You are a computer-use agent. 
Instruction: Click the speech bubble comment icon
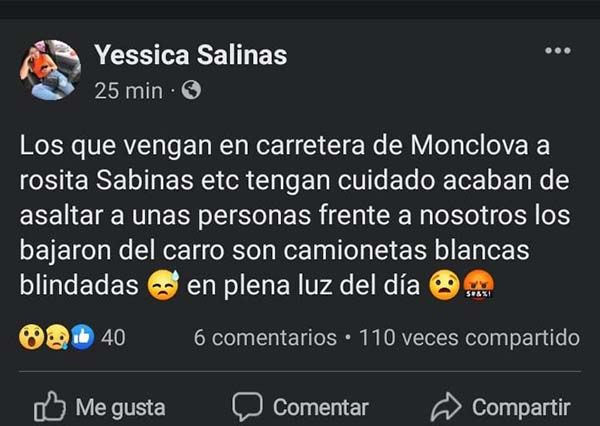[246, 406]
